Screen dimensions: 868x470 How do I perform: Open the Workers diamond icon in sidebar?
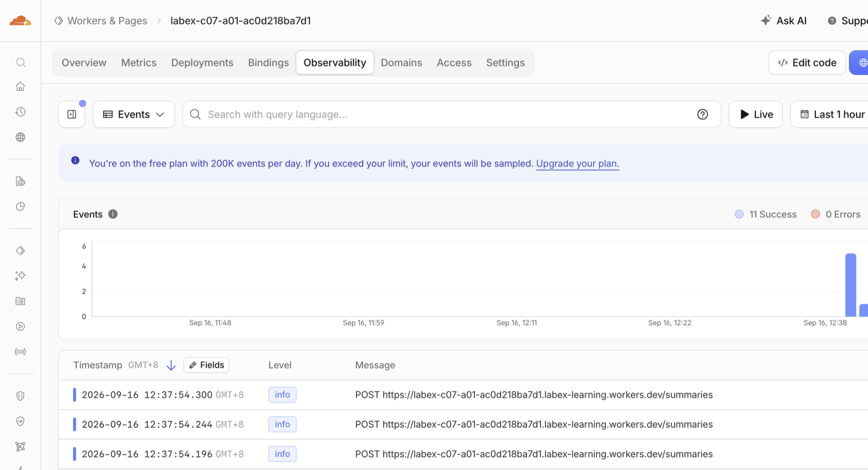20,251
